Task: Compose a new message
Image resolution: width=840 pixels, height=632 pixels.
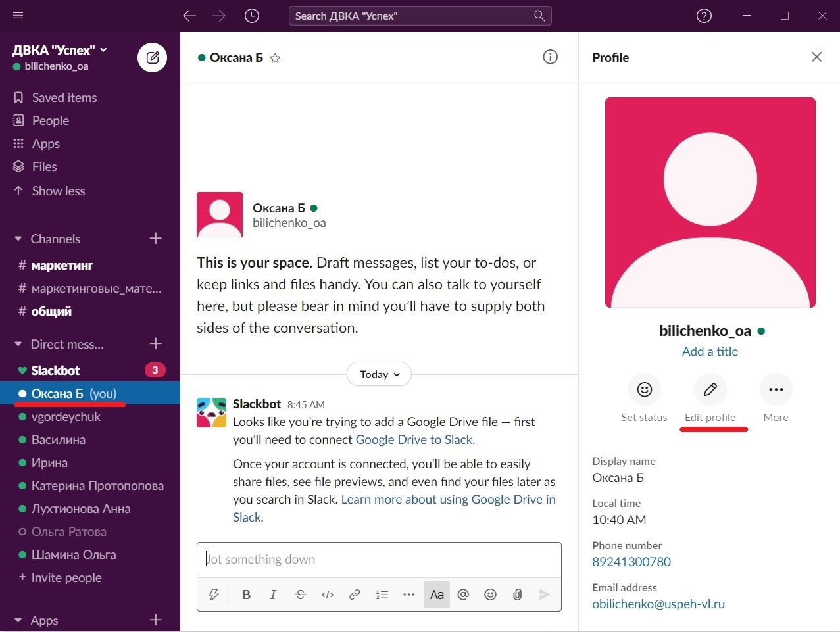Action: coord(152,58)
